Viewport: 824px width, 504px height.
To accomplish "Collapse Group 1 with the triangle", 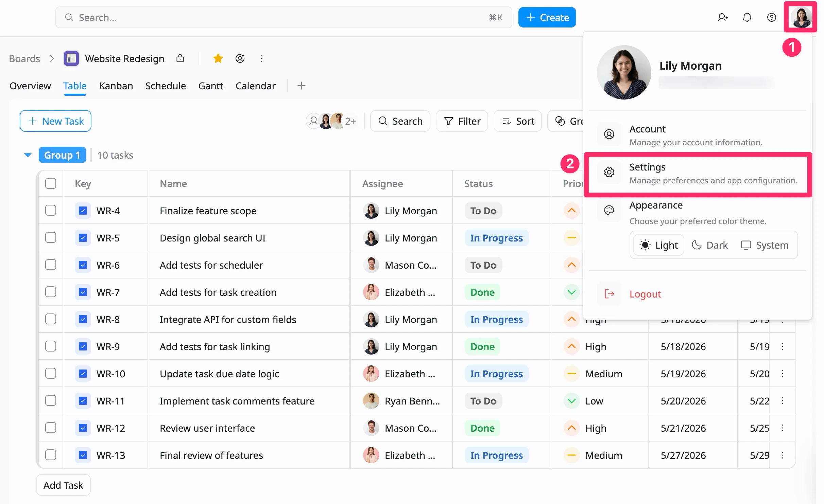I will [28, 155].
